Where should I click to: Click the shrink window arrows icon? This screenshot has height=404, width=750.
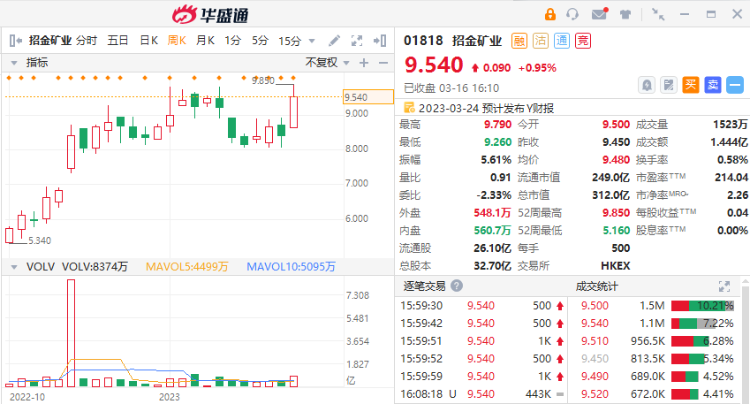click(x=658, y=14)
